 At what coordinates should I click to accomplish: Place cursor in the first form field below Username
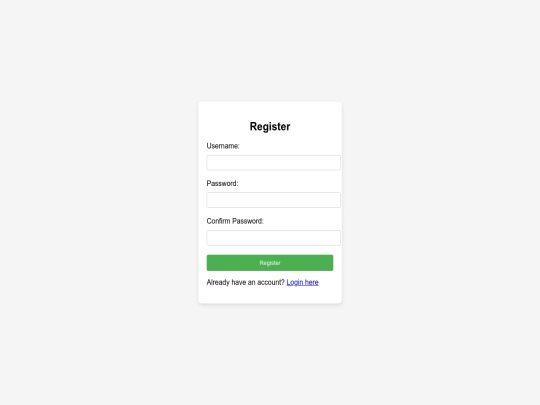click(273, 163)
